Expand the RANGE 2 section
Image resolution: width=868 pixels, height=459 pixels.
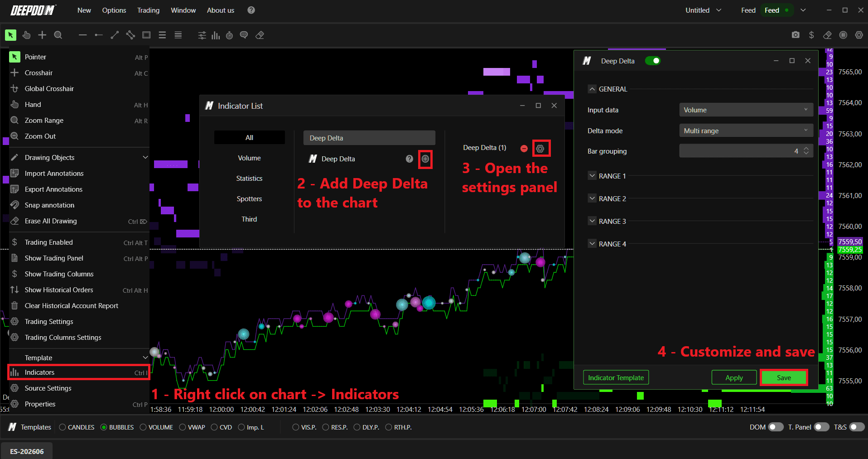tap(592, 198)
